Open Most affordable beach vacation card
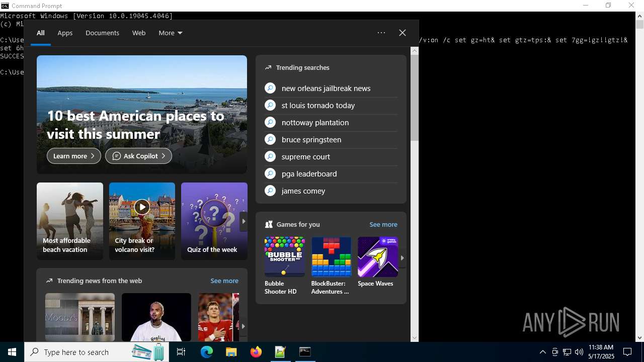 click(70, 221)
